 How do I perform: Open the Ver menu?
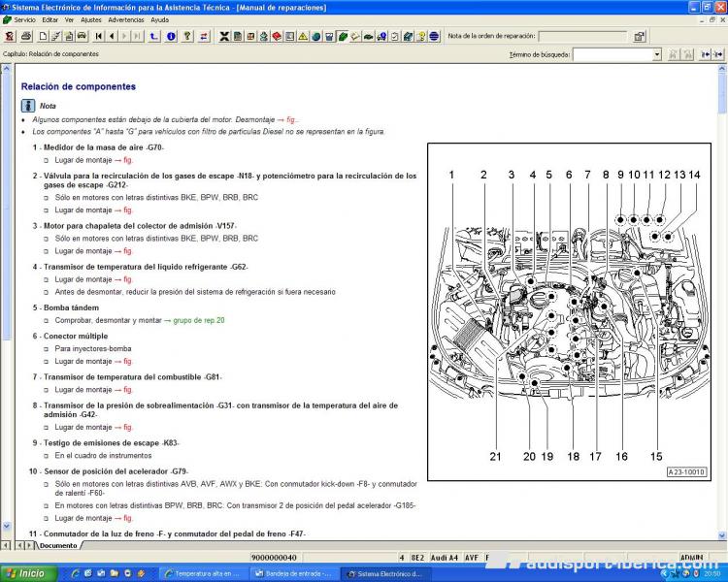(x=69, y=20)
